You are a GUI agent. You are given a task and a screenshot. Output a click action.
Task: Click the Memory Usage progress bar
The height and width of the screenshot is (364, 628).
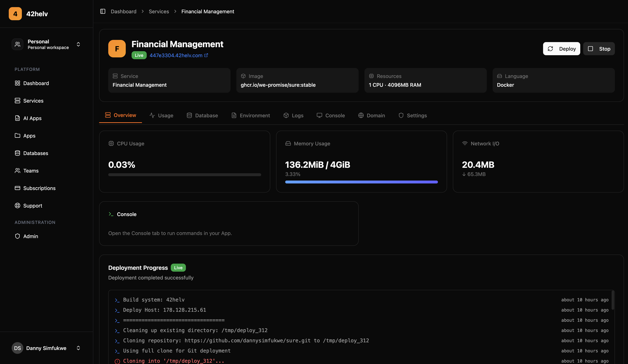[361, 182]
